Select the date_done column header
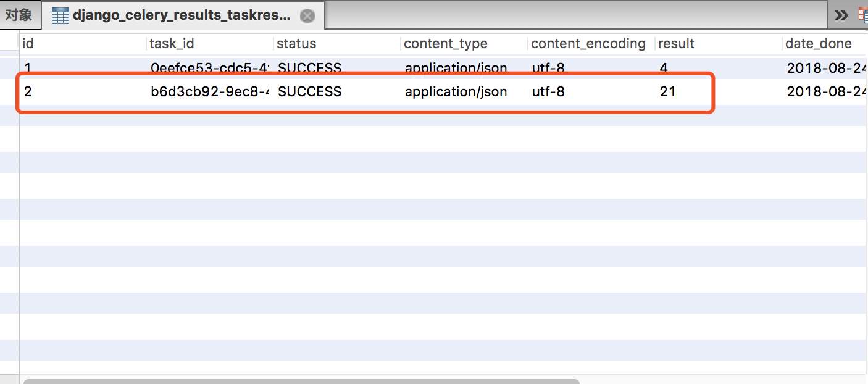This screenshot has height=384, width=868. (x=819, y=44)
